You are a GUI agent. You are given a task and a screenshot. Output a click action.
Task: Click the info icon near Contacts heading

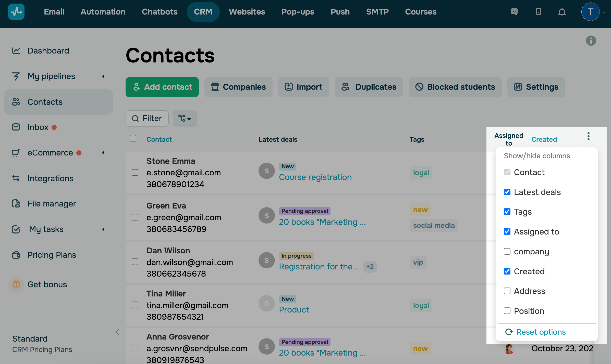click(591, 41)
